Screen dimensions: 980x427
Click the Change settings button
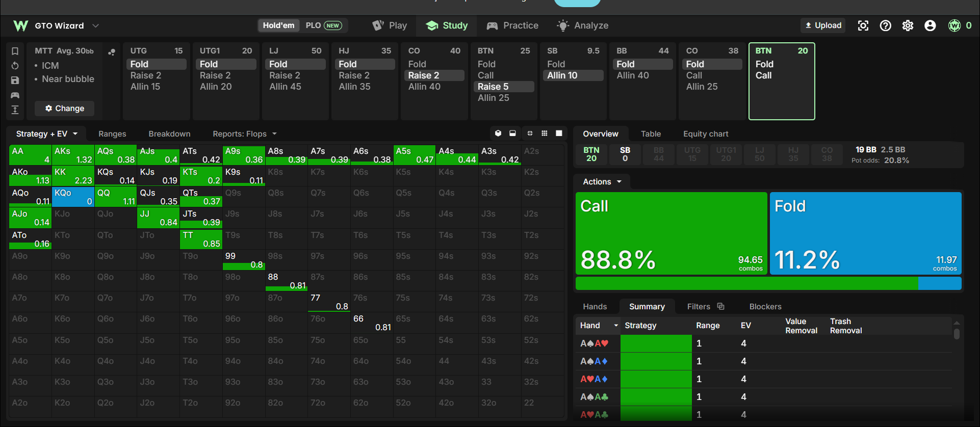(65, 108)
